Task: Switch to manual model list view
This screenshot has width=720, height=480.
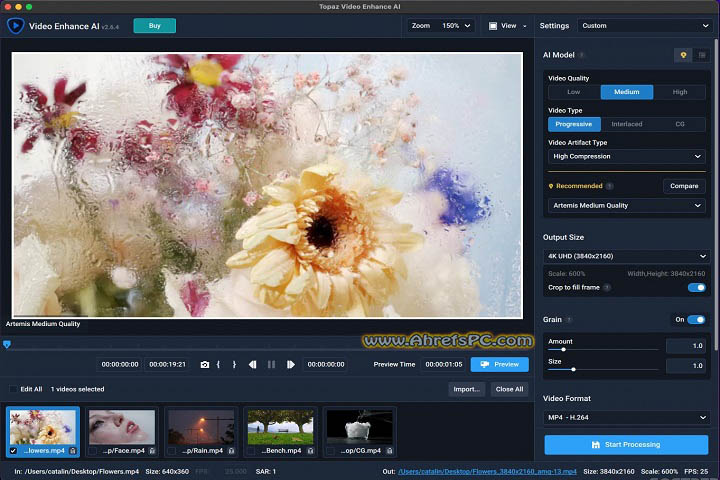Action: [x=702, y=55]
